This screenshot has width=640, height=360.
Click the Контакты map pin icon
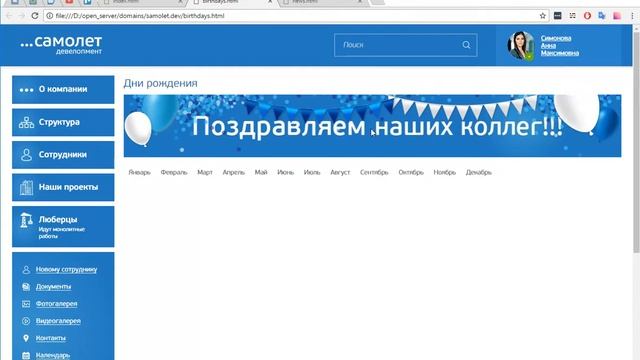coord(26,338)
